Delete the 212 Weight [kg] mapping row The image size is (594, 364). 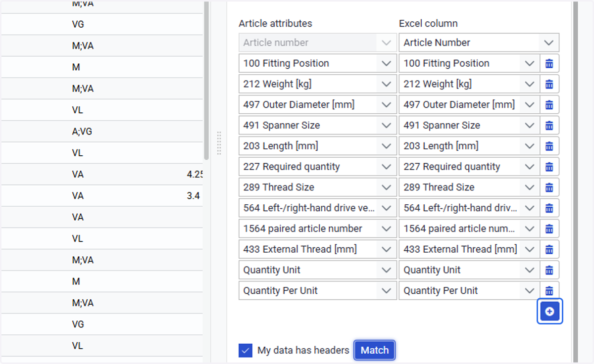[549, 84]
